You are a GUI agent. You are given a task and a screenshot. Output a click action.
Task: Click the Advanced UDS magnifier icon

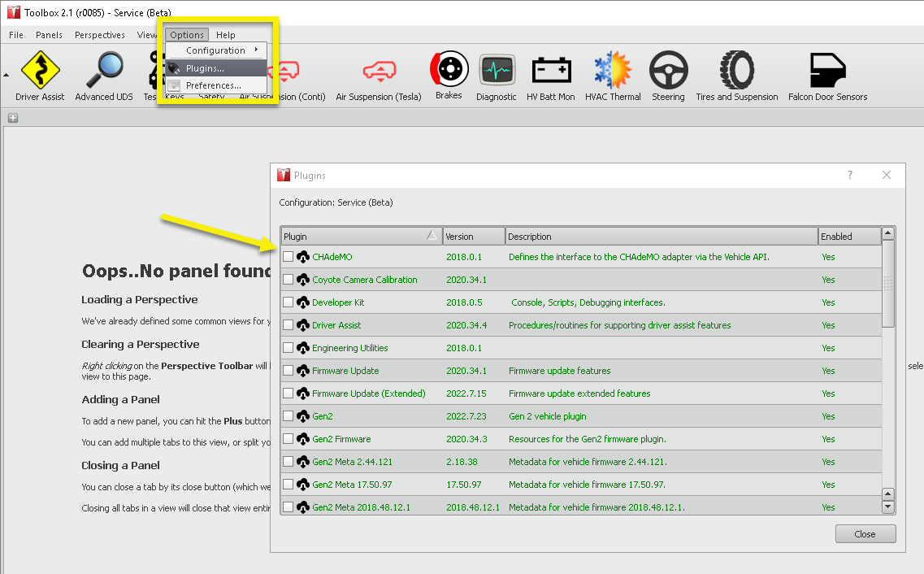point(104,72)
